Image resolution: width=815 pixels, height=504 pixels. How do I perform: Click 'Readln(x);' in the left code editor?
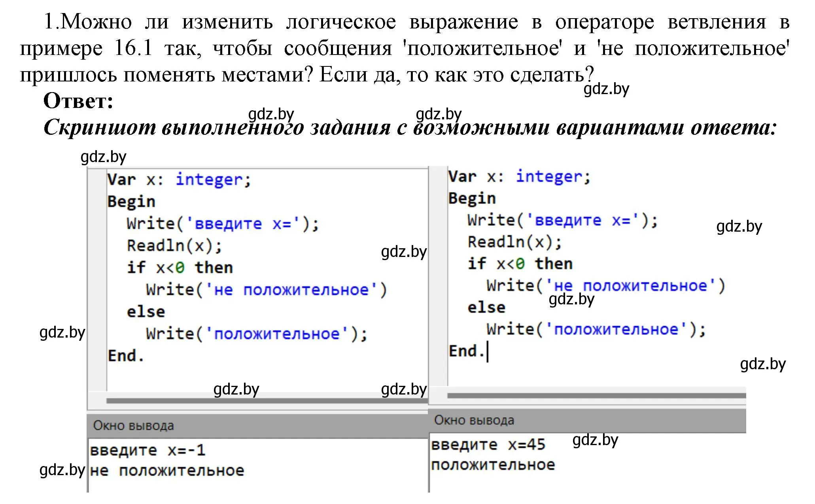click(174, 246)
